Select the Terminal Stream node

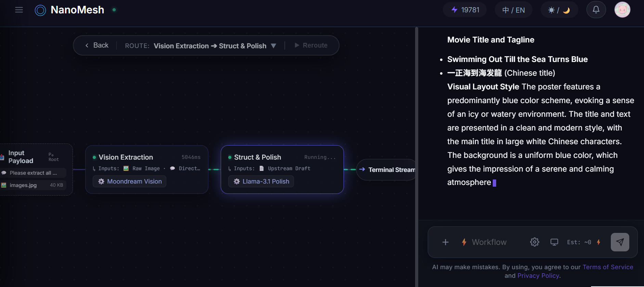pyautogui.click(x=387, y=170)
